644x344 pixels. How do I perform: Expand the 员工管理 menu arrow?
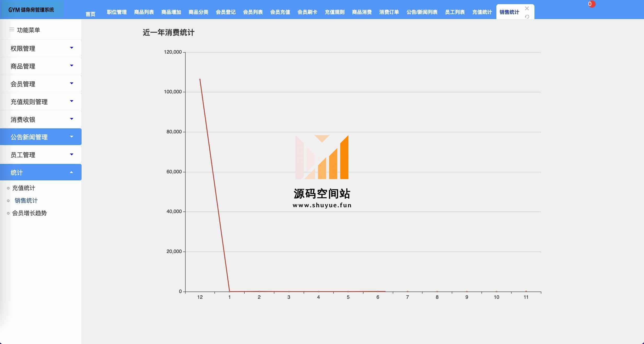pyautogui.click(x=72, y=154)
